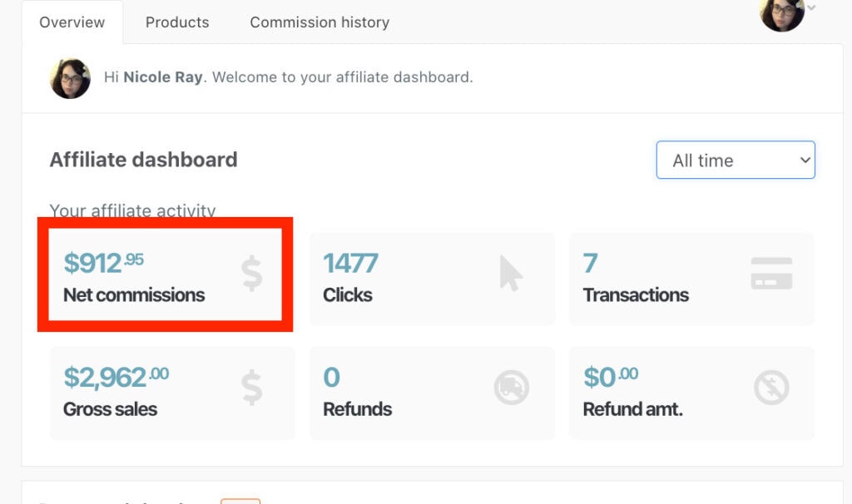Screen dimensions: 852x504
Task: Select the Overview tab
Action: point(72,22)
